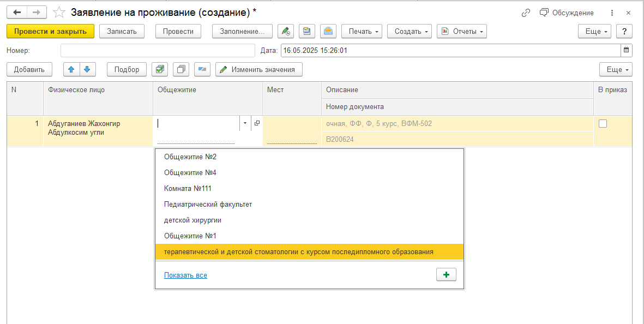644x324 pixels.
Task: Add new item with green plus
Action: click(447, 275)
